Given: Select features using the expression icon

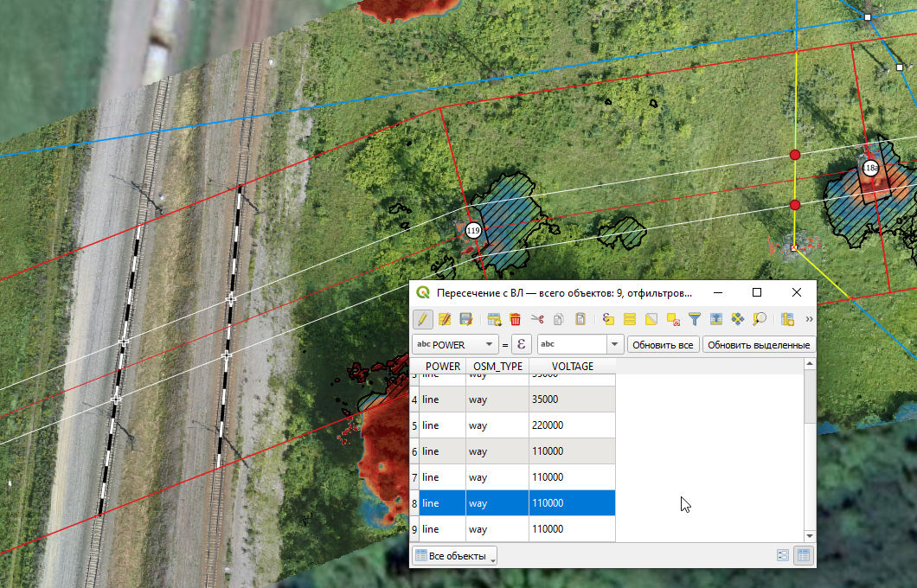Looking at the screenshot, I should (x=608, y=319).
